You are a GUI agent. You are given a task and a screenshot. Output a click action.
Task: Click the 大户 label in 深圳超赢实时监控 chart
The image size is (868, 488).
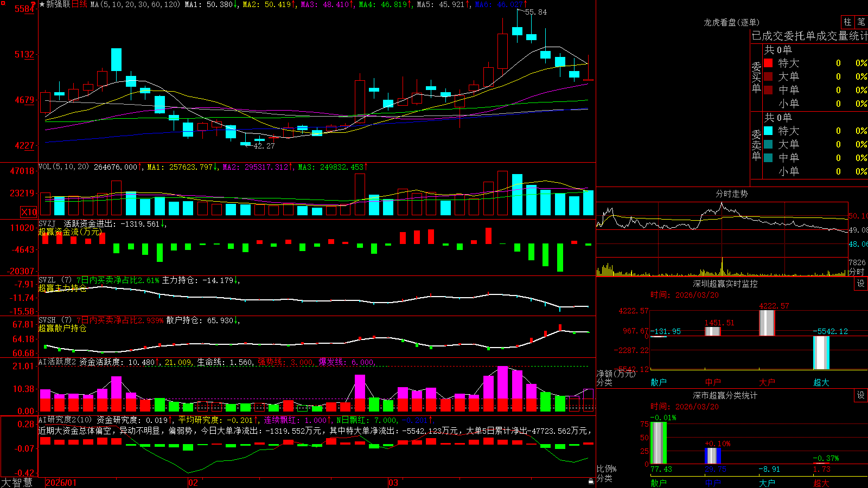tap(767, 382)
